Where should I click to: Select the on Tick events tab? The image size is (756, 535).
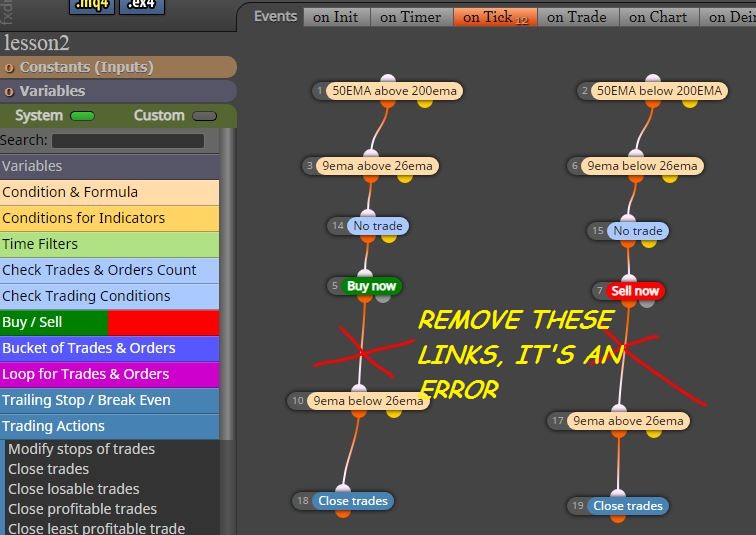coord(495,17)
